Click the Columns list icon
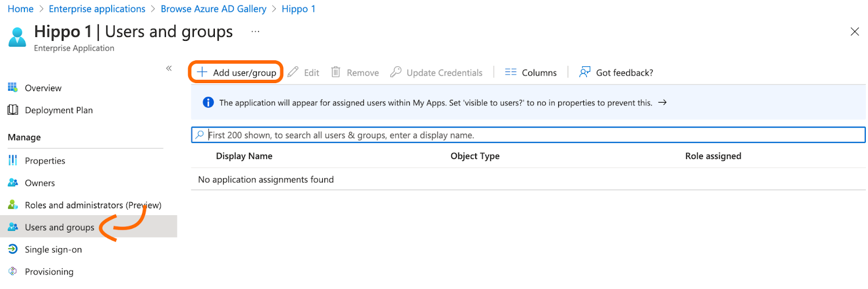This screenshot has height=289, width=868. pyautogui.click(x=510, y=72)
